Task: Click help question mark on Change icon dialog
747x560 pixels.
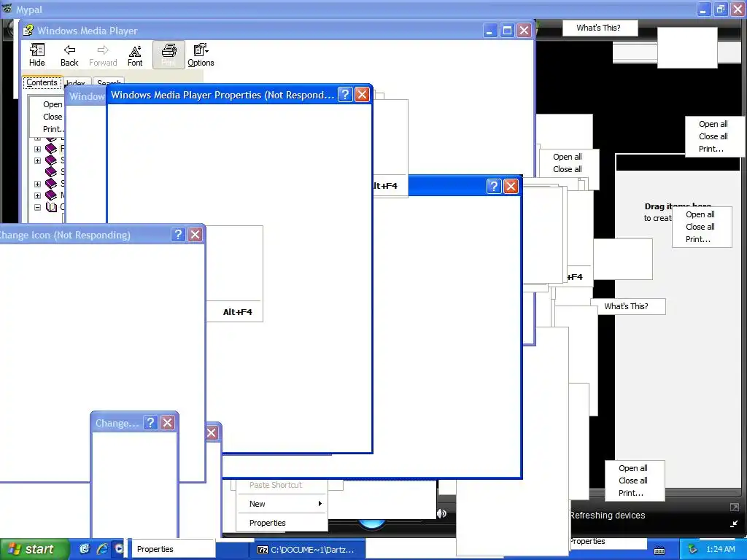Action: (178, 234)
